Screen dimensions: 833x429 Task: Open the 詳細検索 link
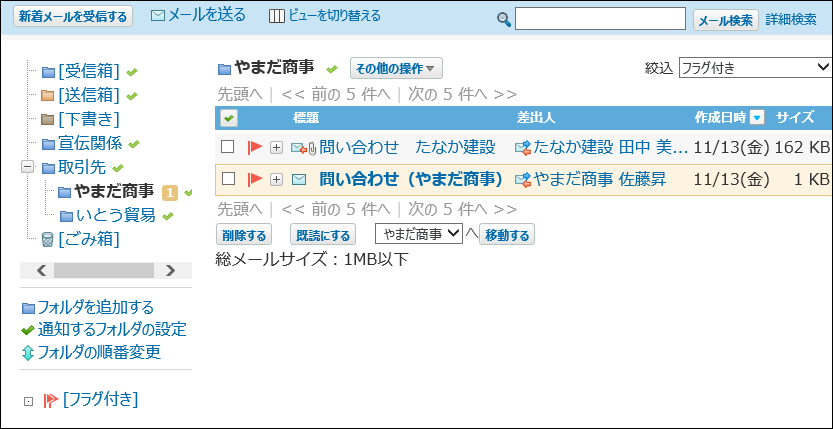791,20
